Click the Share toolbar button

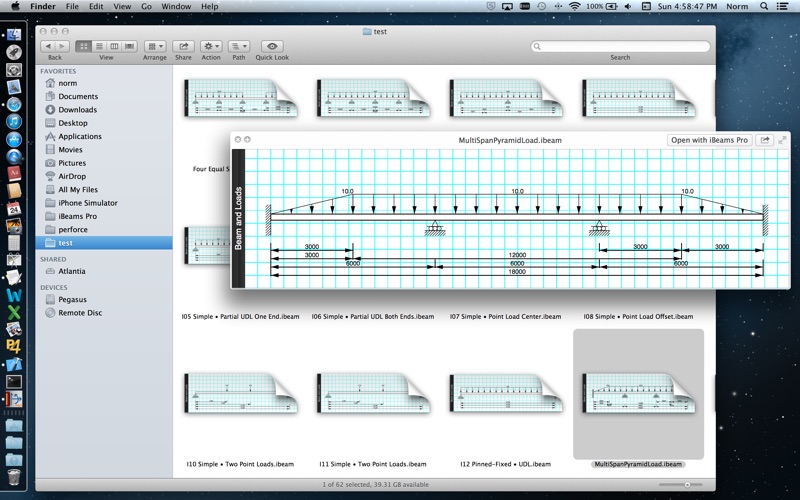pyautogui.click(x=183, y=46)
